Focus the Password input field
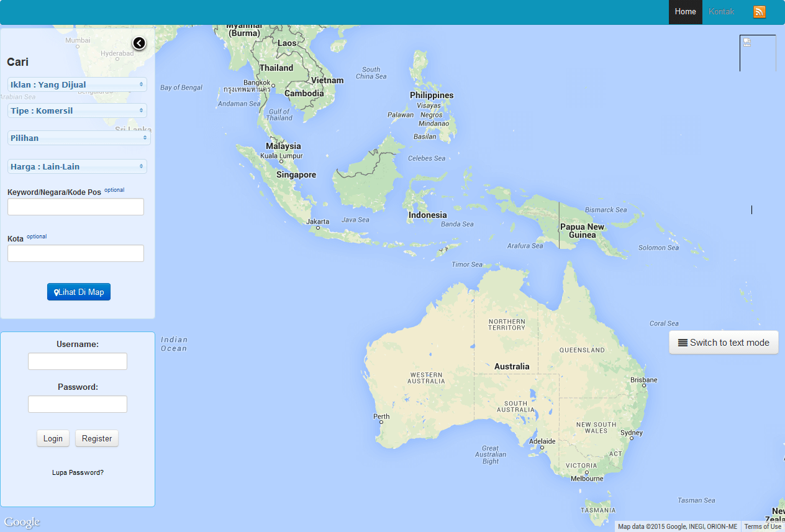Screen dimensions: 785x532 pos(78,404)
